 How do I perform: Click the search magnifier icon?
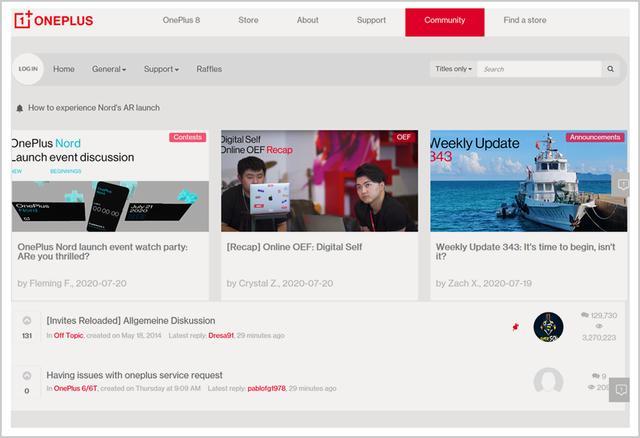610,69
